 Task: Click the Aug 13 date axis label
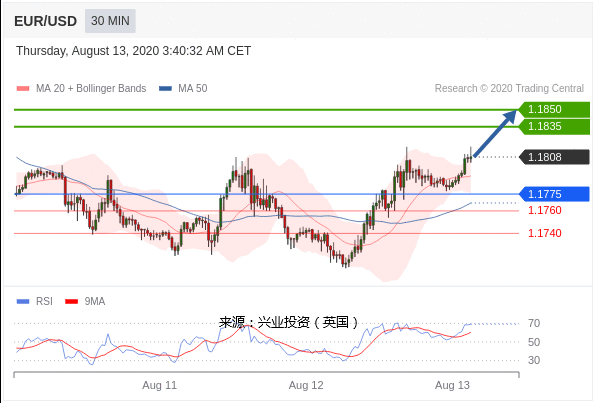452,385
